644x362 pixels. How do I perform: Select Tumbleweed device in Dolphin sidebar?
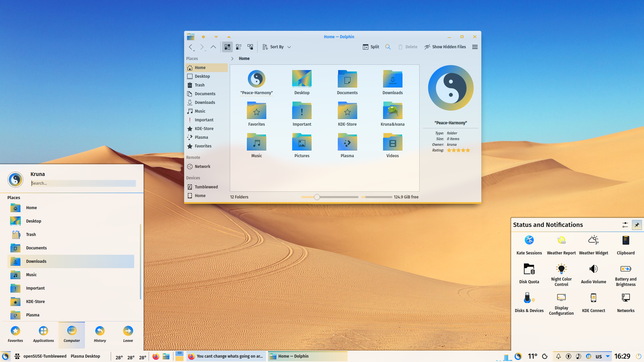pos(207,187)
